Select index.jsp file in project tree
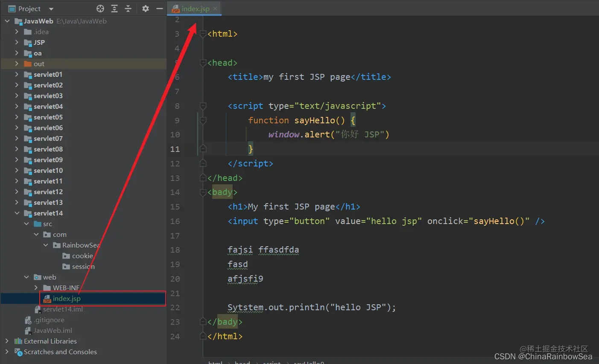The height and width of the screenshot is (364, 599). pos(67,298)
